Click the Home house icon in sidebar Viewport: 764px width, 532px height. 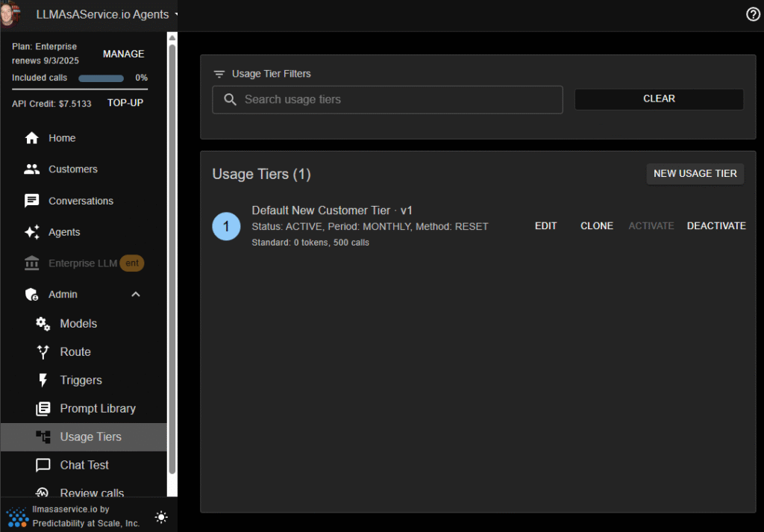(x=31, y=138)
